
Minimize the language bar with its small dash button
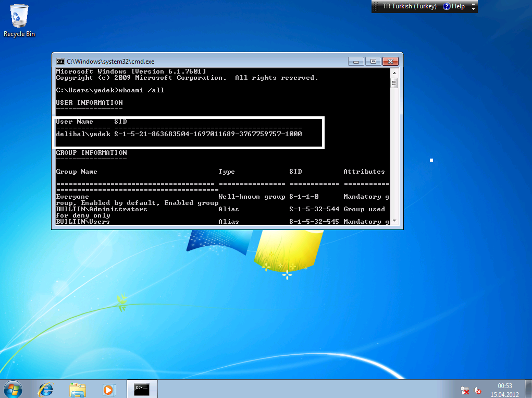click(473, 4)
